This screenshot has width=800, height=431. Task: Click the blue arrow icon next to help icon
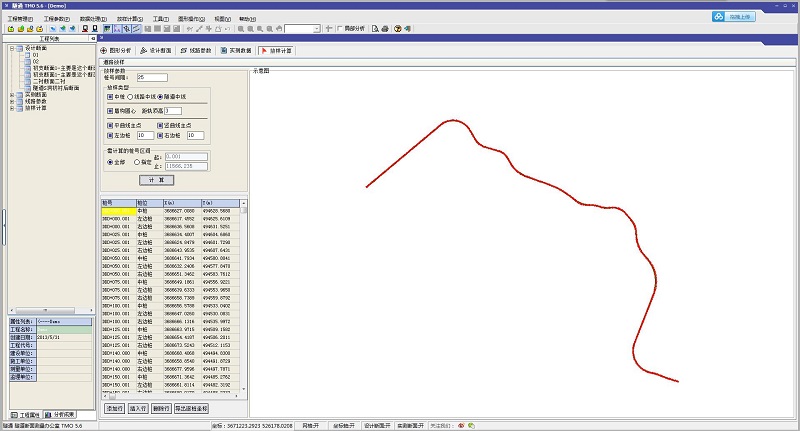pyautogui.click(x=407, y=29)
